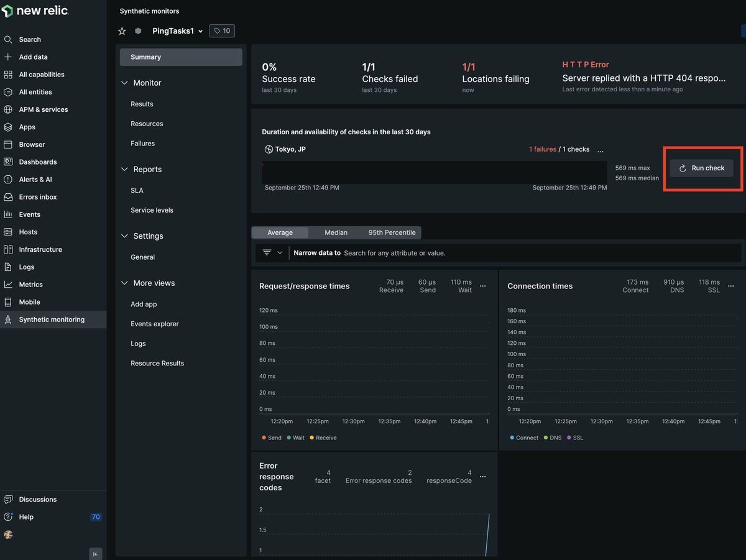Open the tags badge showing 10
Screen dimensions: 746x560
[222, 31]
